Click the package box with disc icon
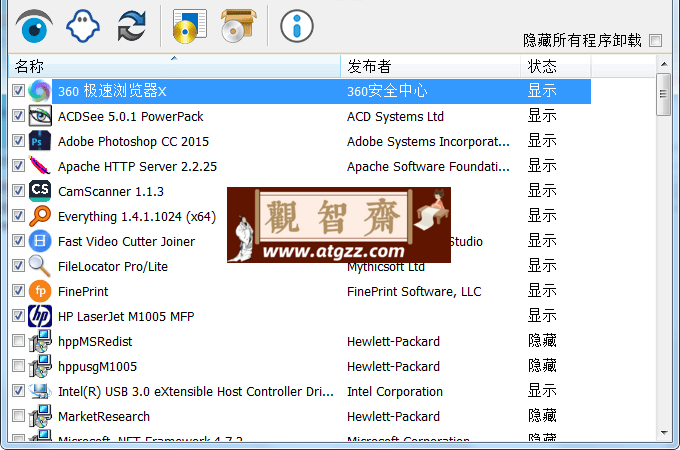 [238, 26]
